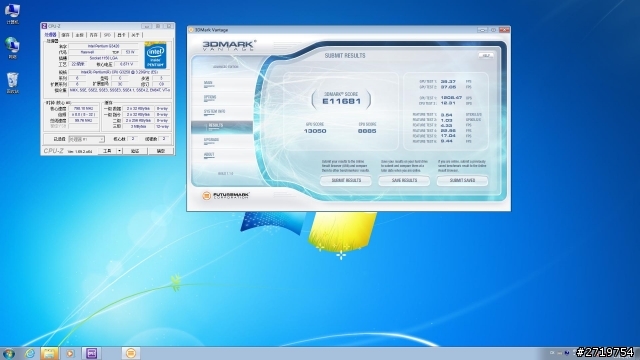Click the GPU score value 13050

coord(315,131)
